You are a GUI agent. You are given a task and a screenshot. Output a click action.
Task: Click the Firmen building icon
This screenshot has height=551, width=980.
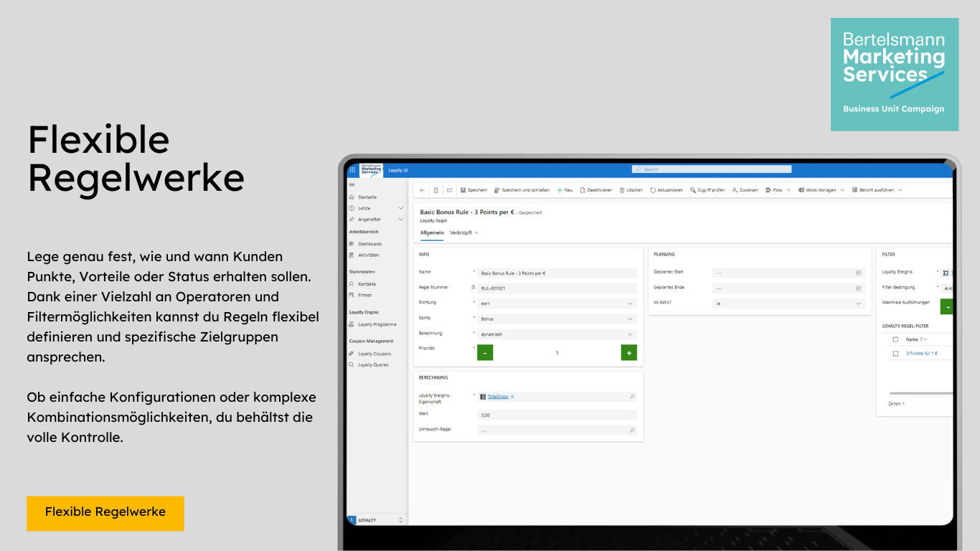352,295
